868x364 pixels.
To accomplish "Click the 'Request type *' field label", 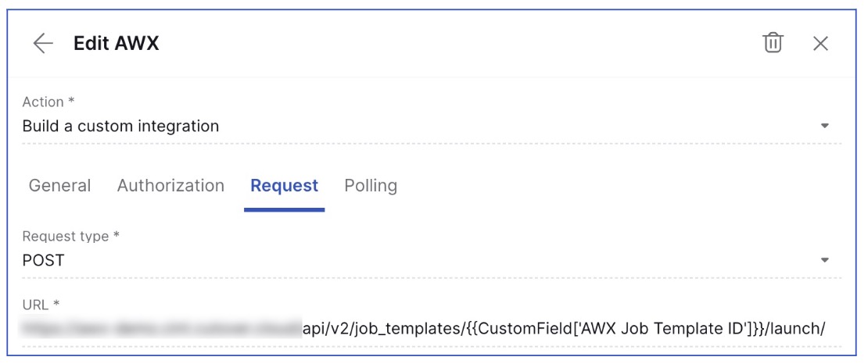I will click(70, 237).
